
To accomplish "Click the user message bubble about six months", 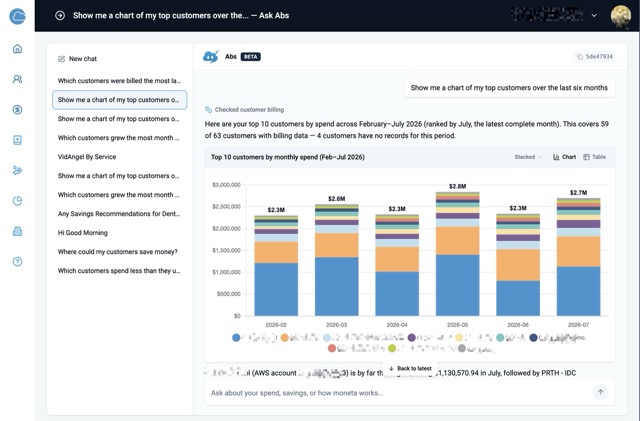I will [x=509, y=88].
